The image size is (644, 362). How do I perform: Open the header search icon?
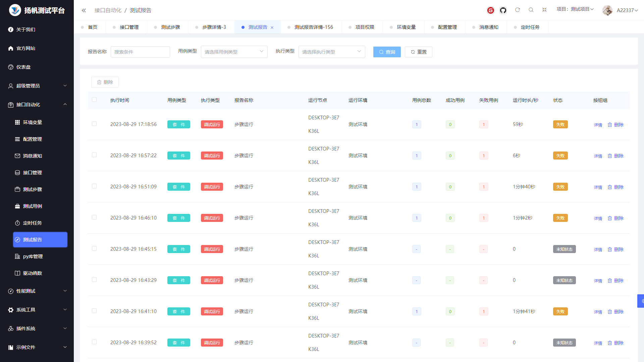pos(531,10)
